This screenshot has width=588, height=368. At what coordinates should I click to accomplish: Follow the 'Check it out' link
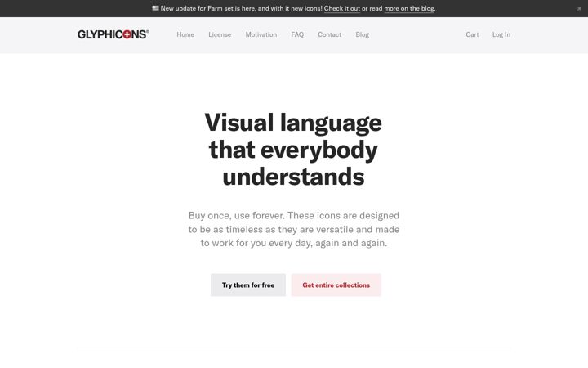click(342, 8)
